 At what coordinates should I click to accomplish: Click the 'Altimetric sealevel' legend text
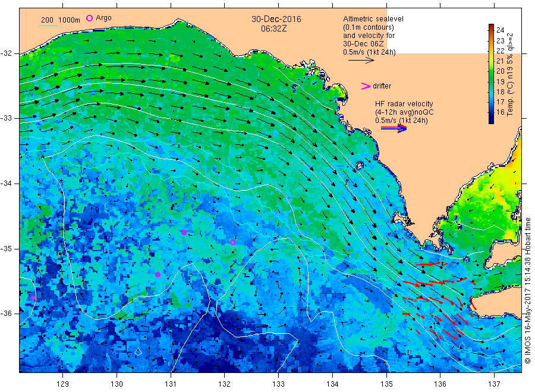pos(373,19)
